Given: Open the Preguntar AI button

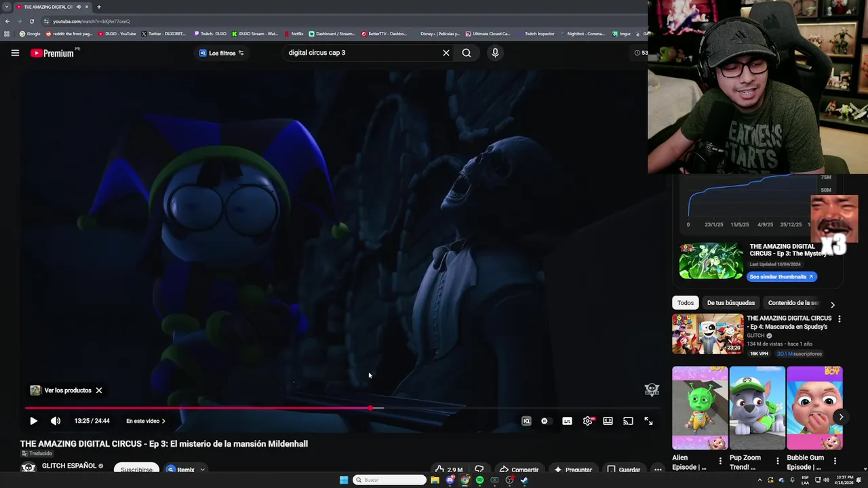Looking at the screenshot, I should click(x=573, y=469).
